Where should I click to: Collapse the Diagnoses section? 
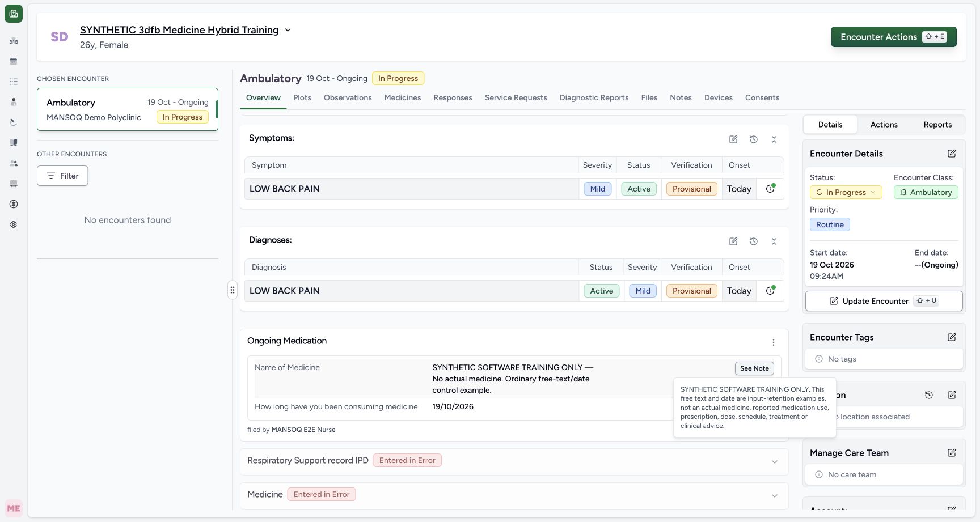point(774,241)
